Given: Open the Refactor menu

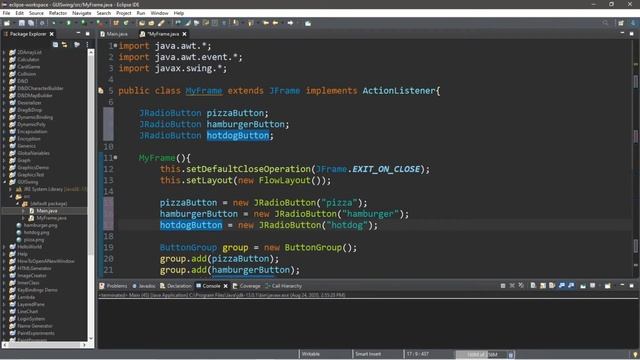Looking at the screenshot, I should coord(58,13).
